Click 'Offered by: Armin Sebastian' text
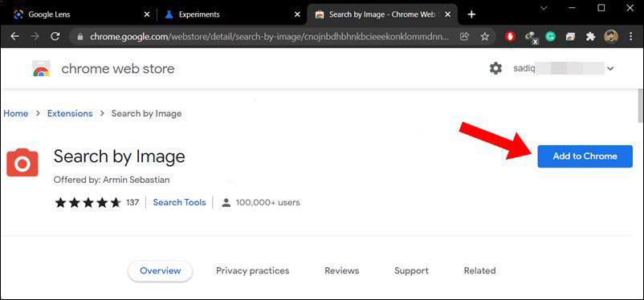The image size is (644, 300). click(x=112, y=180)
